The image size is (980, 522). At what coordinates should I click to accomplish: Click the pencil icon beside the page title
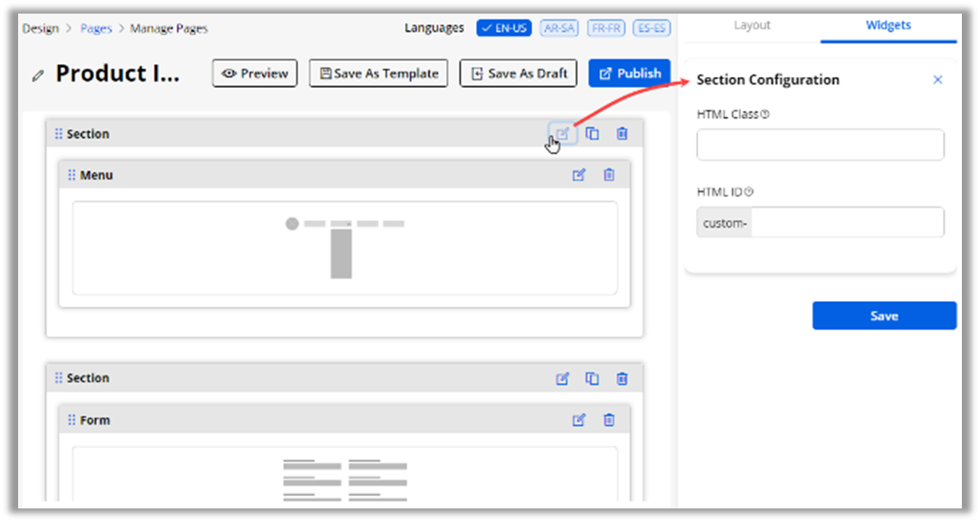(x=37, y=75)
